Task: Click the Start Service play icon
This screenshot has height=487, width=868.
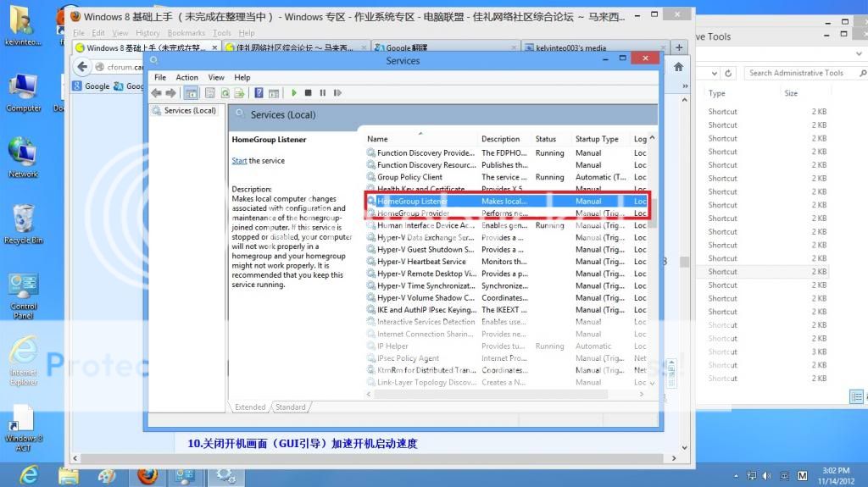Action: point(294,93)
